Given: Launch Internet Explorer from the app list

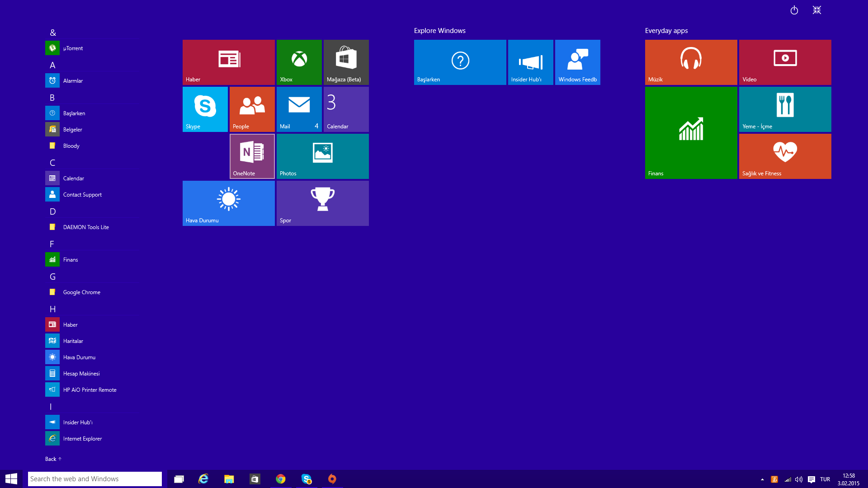Looking at the screenshot, I should click(91, 438).
